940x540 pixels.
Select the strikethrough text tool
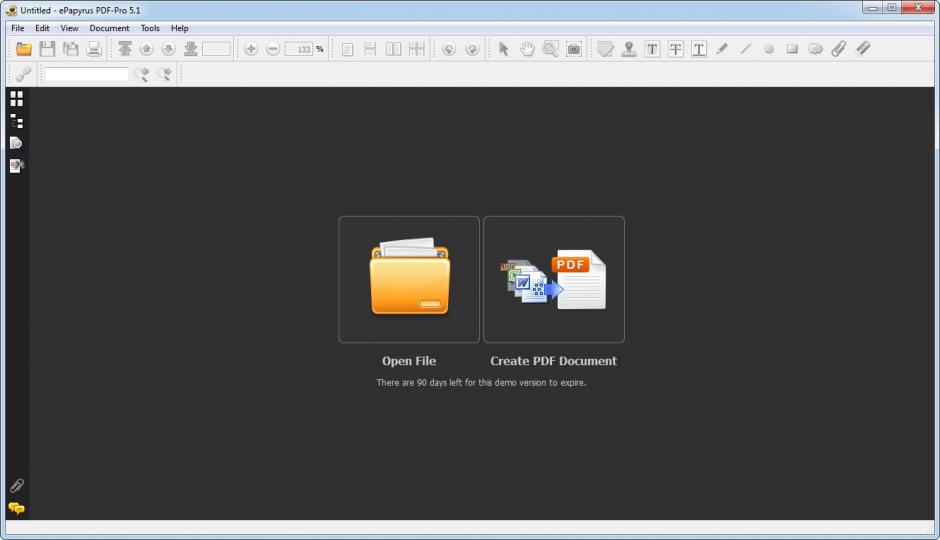coord(676,49)
